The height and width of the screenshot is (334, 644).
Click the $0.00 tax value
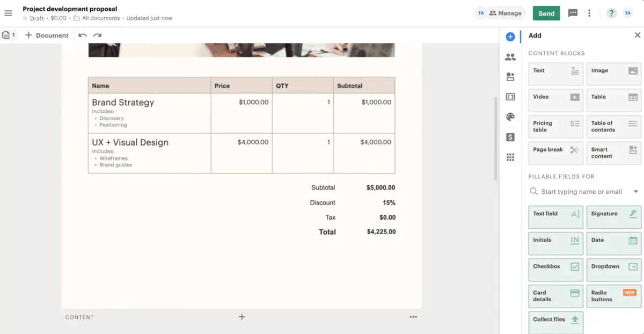387,217
